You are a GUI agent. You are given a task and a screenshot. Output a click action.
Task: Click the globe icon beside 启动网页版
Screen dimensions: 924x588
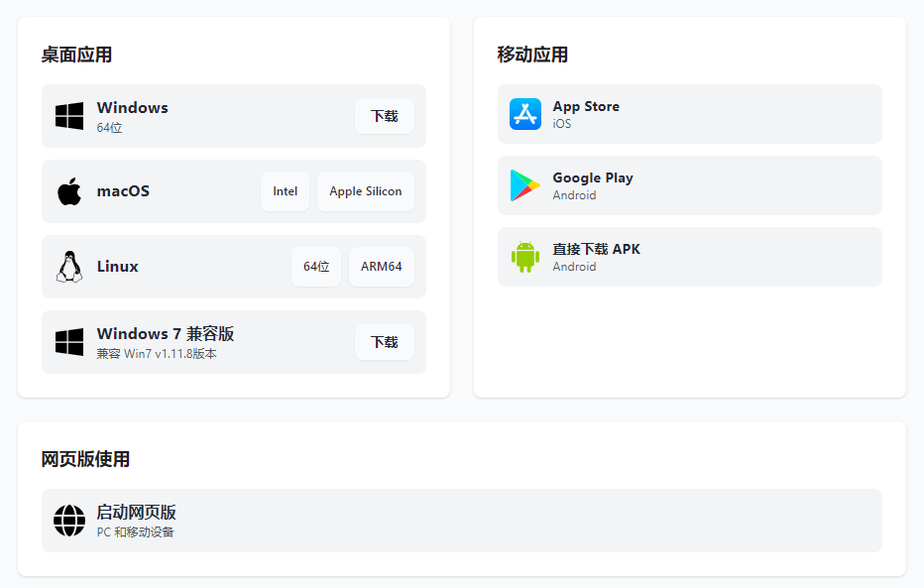coord(69,521)
